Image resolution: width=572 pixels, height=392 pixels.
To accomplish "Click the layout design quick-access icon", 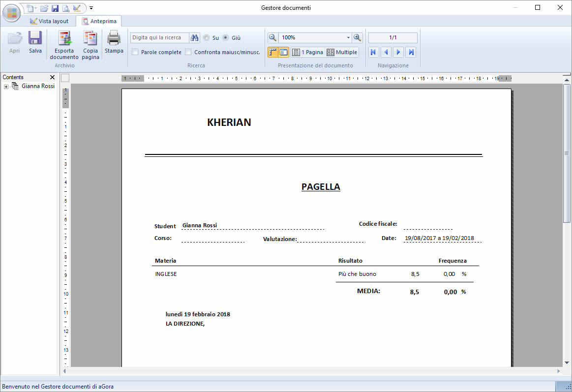I will (77, 8).
